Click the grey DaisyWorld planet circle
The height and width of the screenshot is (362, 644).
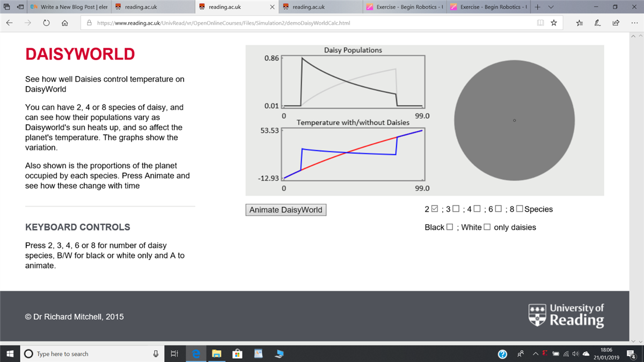pos(514,120)
